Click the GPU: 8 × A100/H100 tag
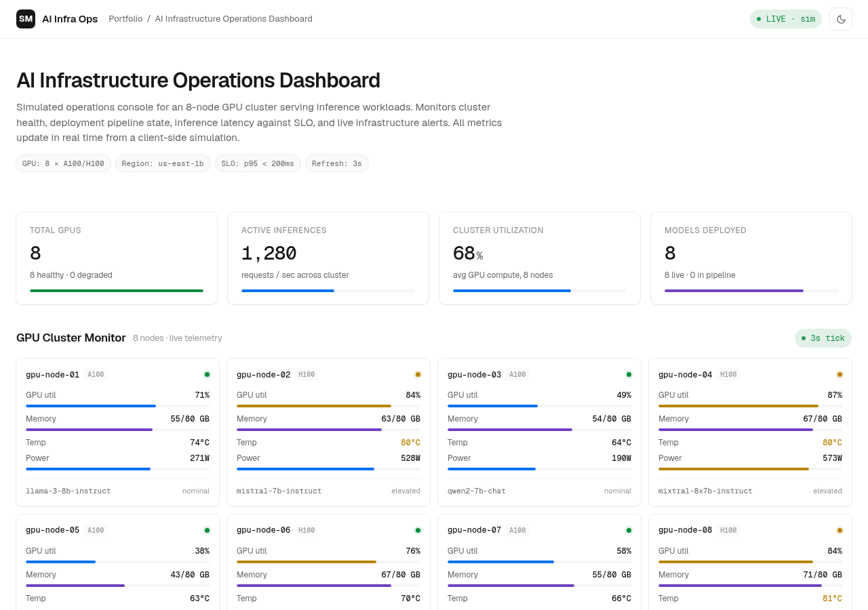 pyautogui.click(x=64, y=163)
